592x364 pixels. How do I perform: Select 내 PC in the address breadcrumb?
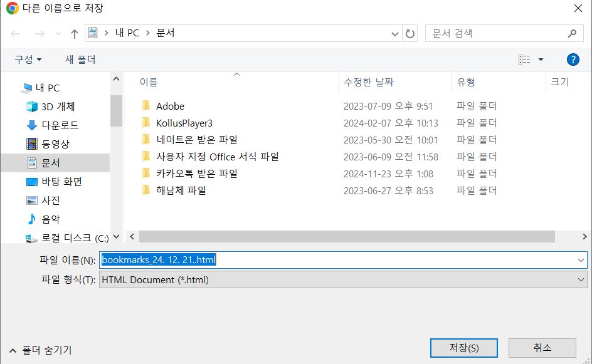pyautogui.click(x=127, y=33)
